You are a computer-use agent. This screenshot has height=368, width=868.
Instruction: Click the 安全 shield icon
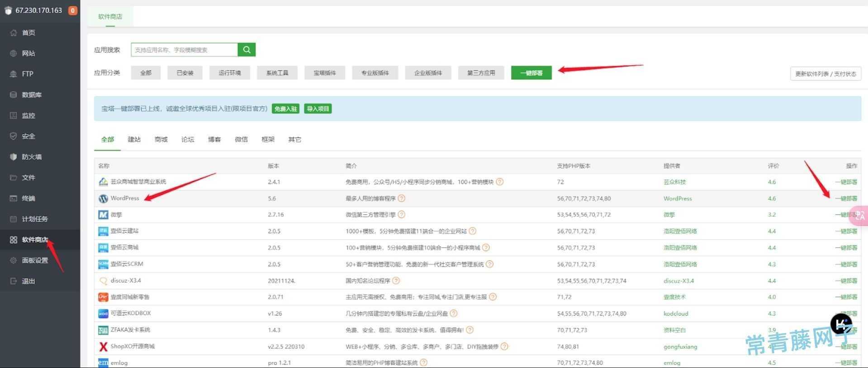[x=14, y=136]
